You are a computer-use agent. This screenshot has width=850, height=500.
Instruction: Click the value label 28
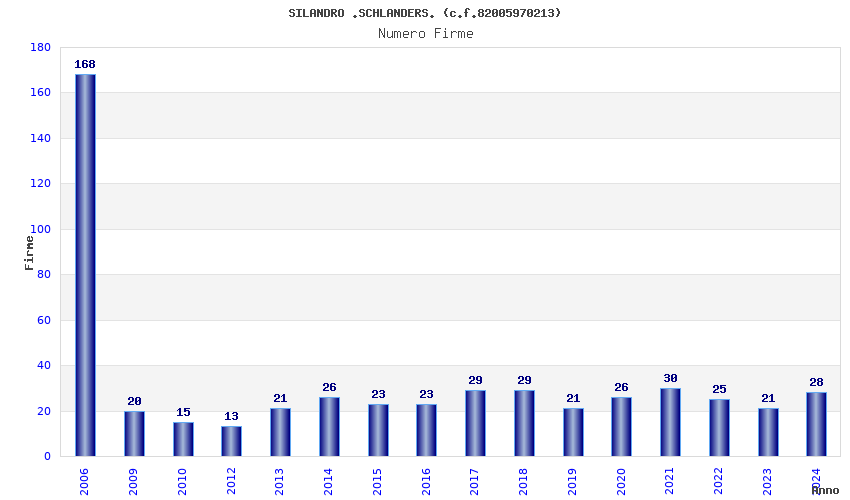[x=816, y=382]
